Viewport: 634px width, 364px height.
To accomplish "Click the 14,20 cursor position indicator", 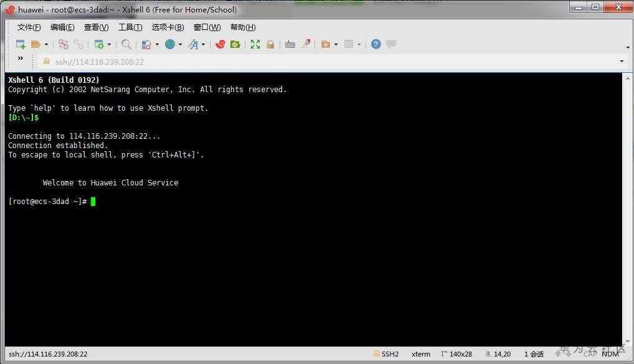I will [x=499, y=354].
